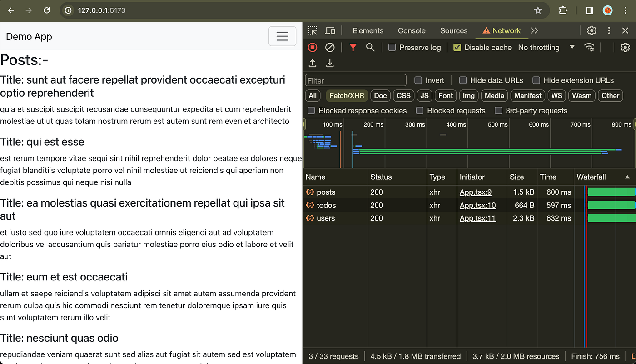Open the Demo App hamburger menu
The image size is (636, 364).
point(282,36)
